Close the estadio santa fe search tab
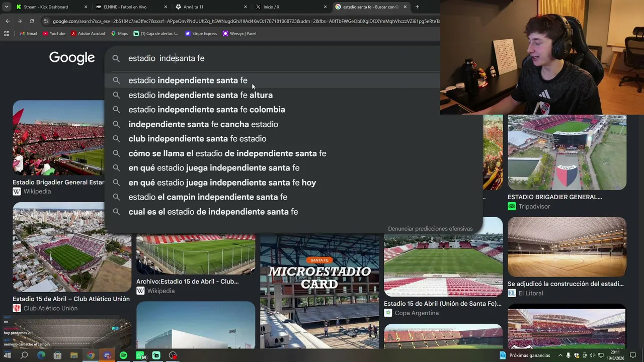644x362 pixels. point(405,7)
